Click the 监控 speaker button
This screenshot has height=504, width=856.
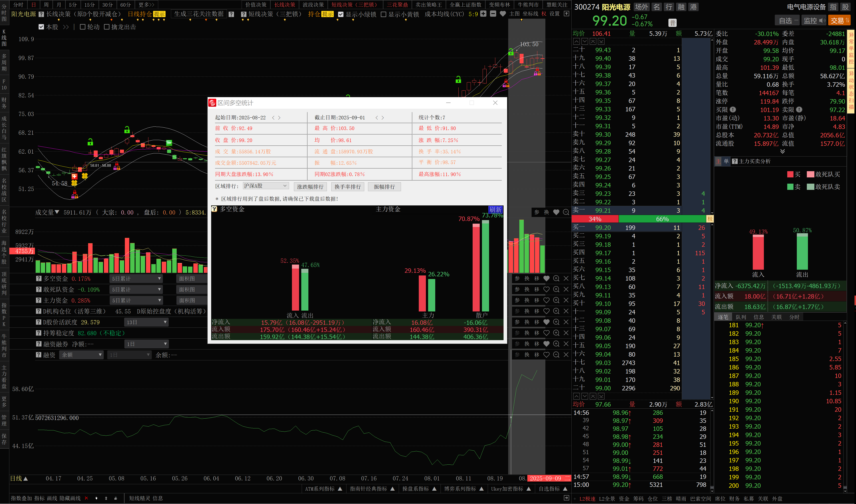pos(814,21)
